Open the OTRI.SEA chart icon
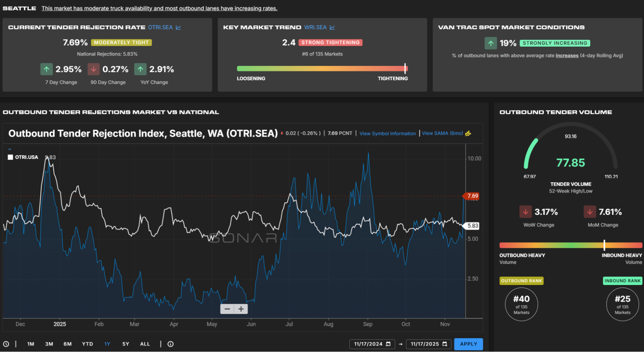The image size is (644, 352). [x=178, y=28]
